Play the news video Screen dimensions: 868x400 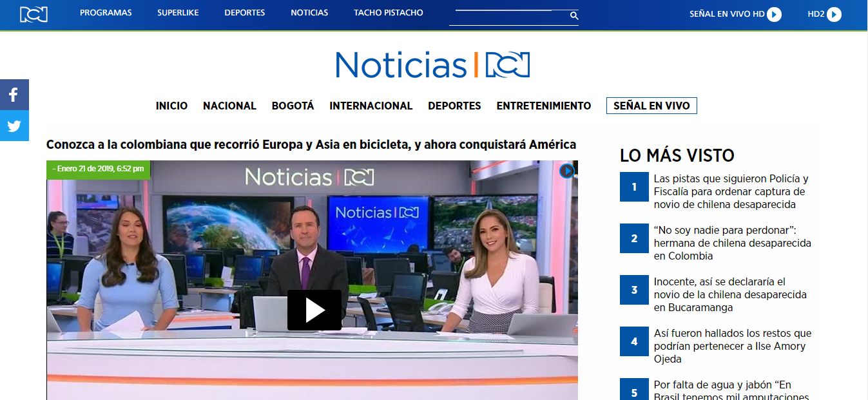[x=314, y=310]
